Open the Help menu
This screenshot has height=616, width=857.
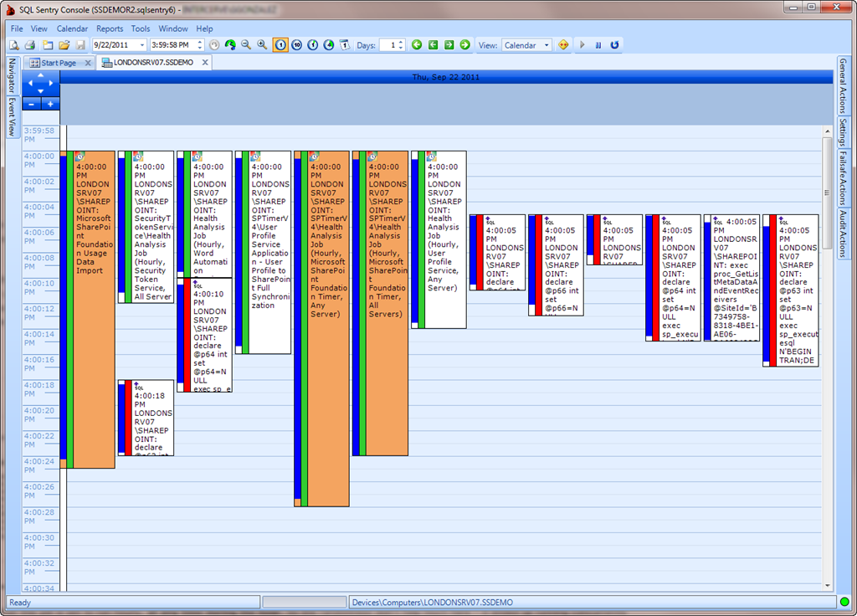click(x=204, y=28)
